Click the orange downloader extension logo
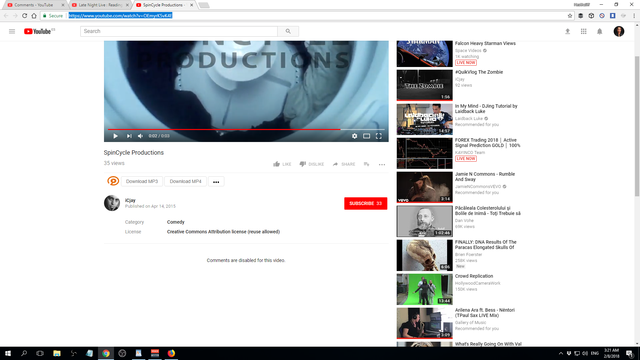This screenshot has width=640, height=360. (113, 181)
